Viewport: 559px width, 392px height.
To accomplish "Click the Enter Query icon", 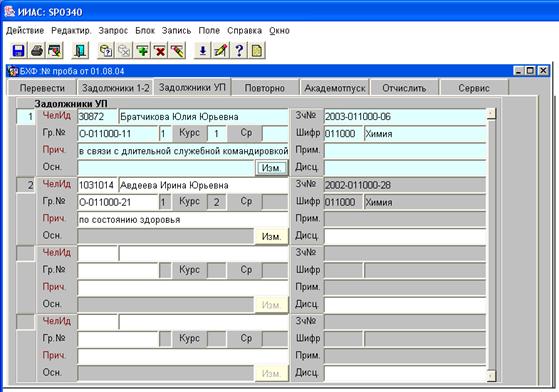I will [106, 50].
